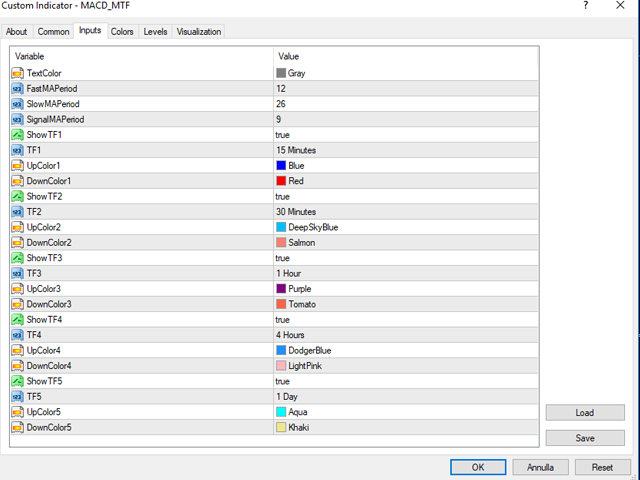The width and height of the screenshot is (640, 480).
Task: Pick the Blue UpColor1 swatch
Action: point(281,166)
